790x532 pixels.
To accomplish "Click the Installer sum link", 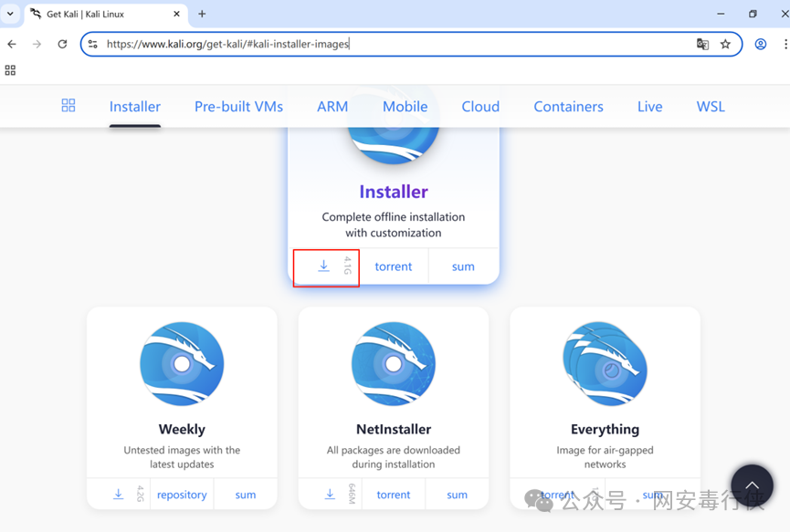I will click(x=463, y=266).
